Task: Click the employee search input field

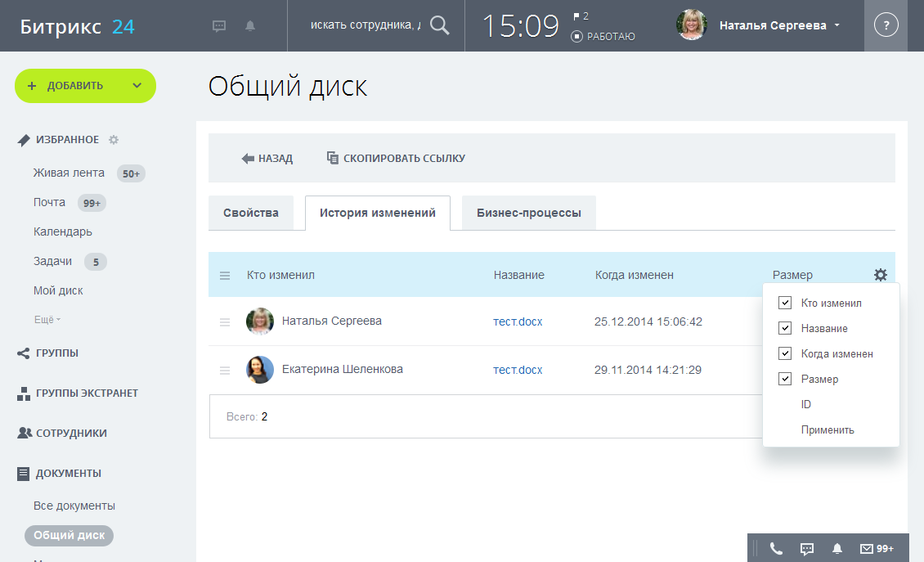Action: pos(365,25)
